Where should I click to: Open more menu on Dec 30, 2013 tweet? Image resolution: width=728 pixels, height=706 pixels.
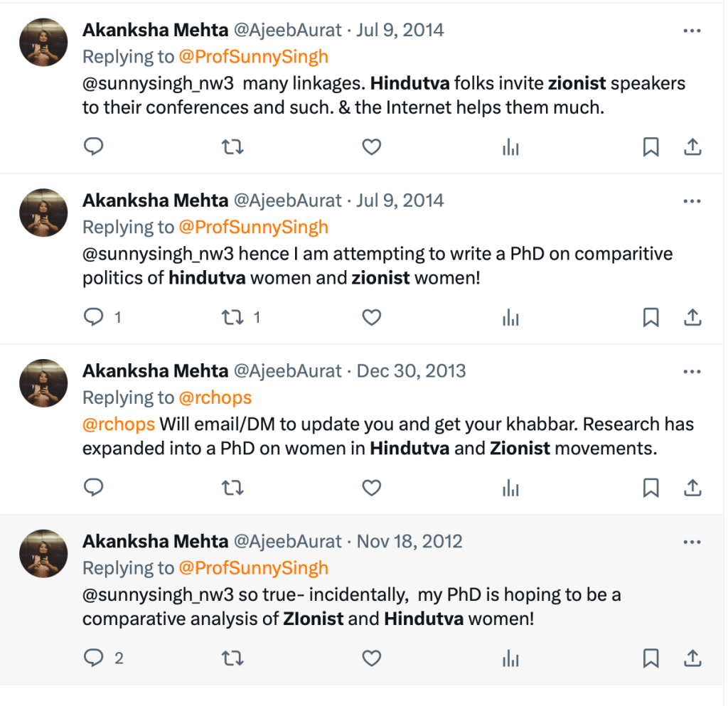pyautogui.click(x=692, y=372)
